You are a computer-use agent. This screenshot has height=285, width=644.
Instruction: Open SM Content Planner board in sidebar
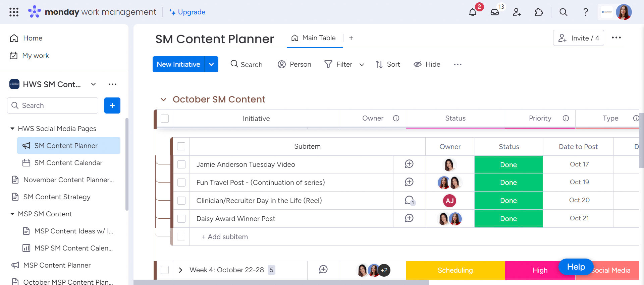69,146
